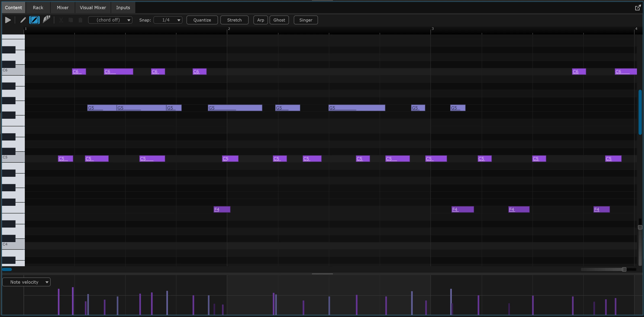
Task: Select the pencil draw tool
Action: click(23, 20)
